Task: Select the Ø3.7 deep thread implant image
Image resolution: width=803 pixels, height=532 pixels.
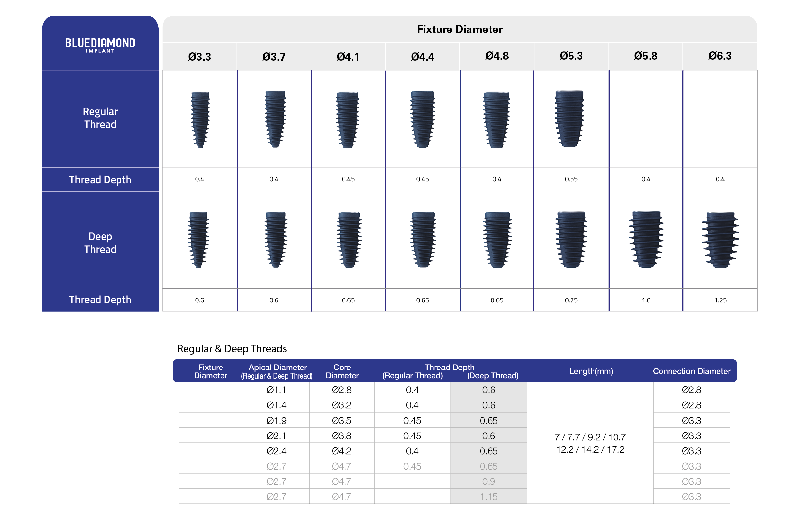Action: click(275, 240)
